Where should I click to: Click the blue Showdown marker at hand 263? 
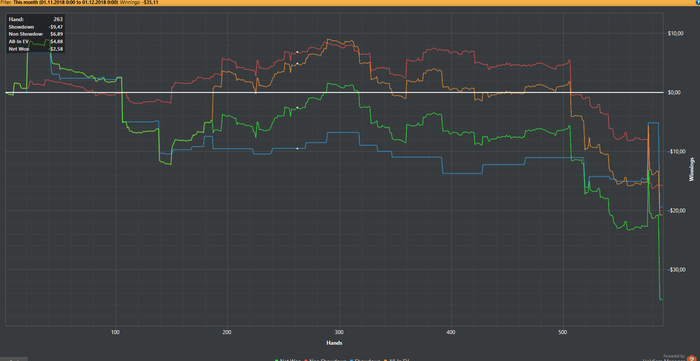pyautogui.click(x=297, y=148)
